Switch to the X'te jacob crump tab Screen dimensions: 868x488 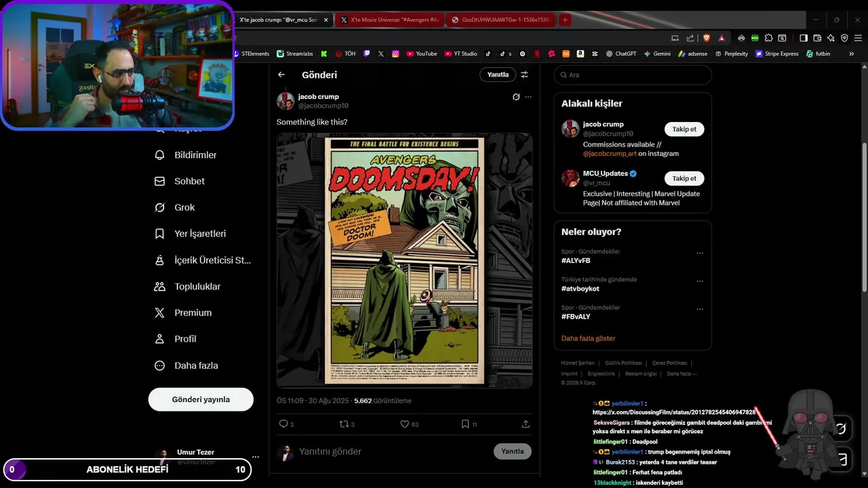pos(278,20)
